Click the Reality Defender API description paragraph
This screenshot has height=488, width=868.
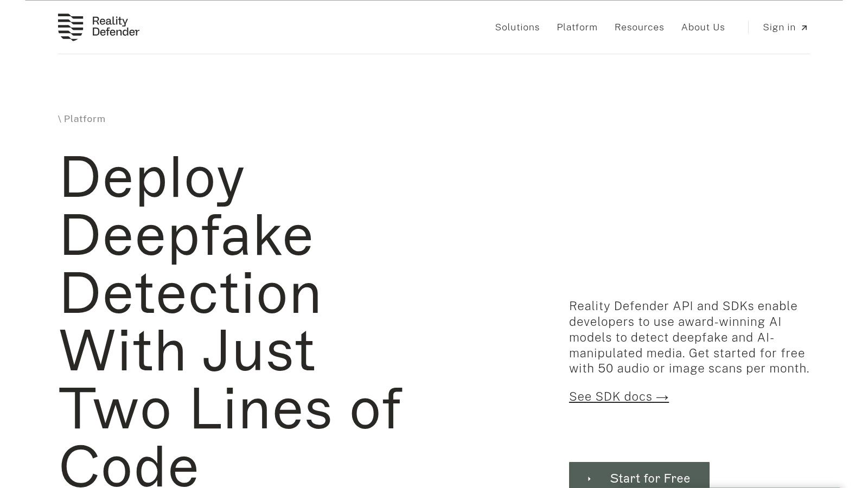click(x=689, y=337)
